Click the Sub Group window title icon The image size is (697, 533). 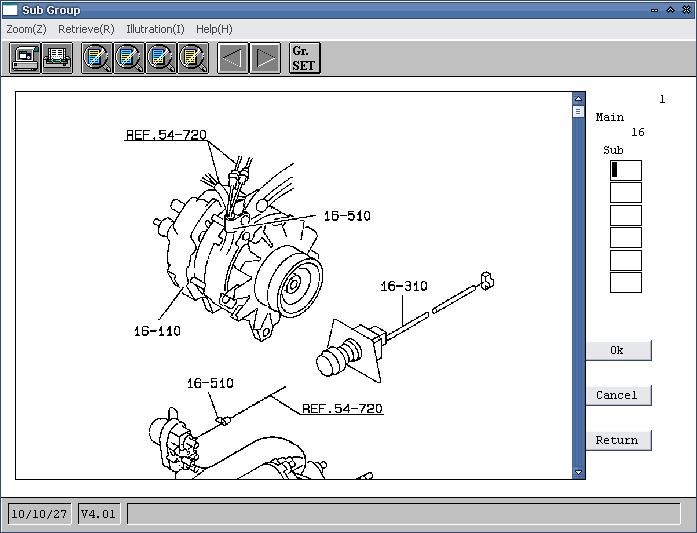[10, 10]
